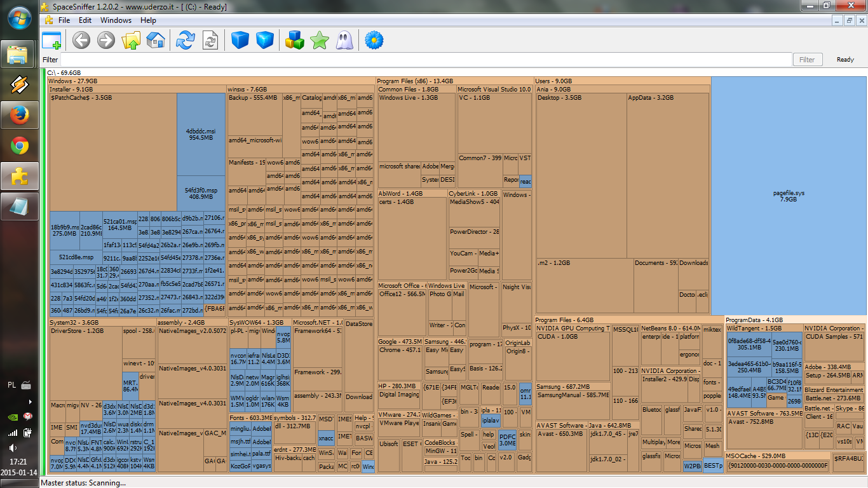The image size is (868, 488).
Task: Click the Framework64 folder block
Action: [x=318, y=347]
